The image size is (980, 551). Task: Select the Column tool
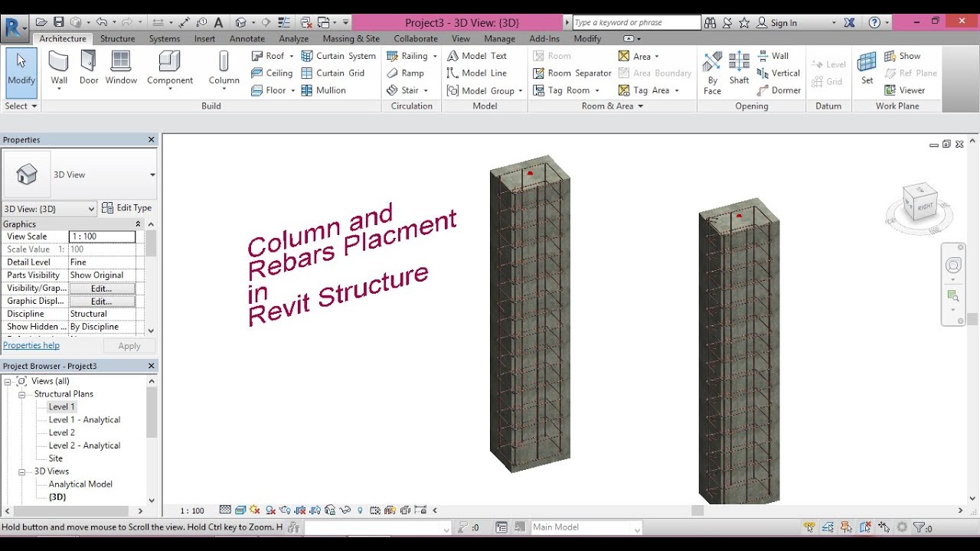click(224, 70)
